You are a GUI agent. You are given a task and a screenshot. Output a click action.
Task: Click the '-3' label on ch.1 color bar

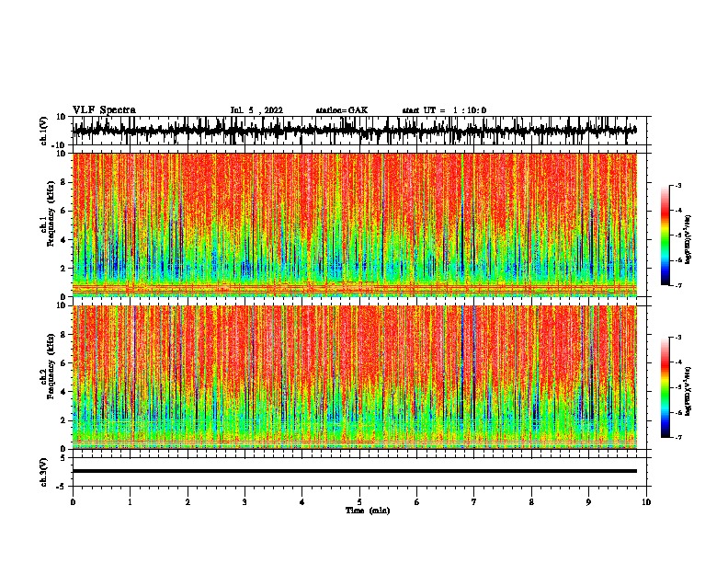(677, 186)
